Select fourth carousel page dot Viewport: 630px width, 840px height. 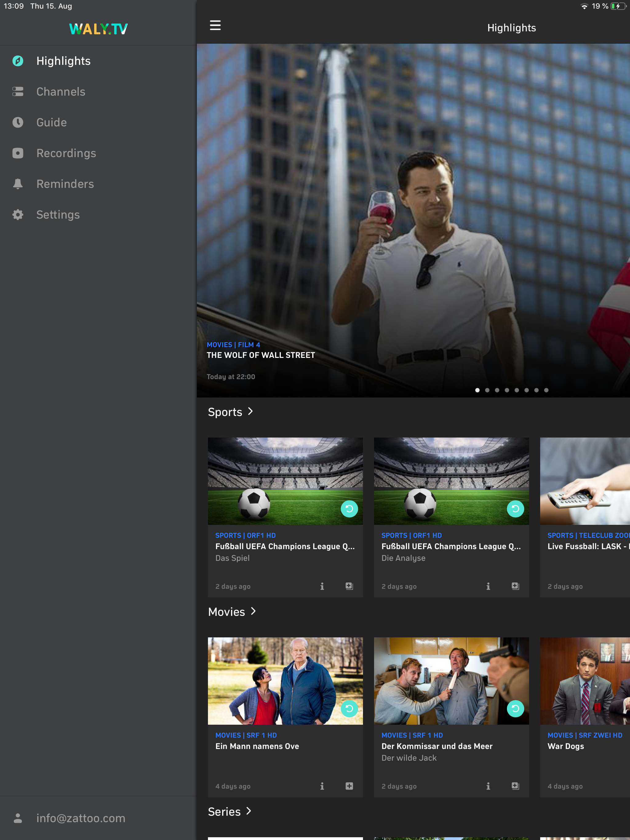[x=507, y=390]
